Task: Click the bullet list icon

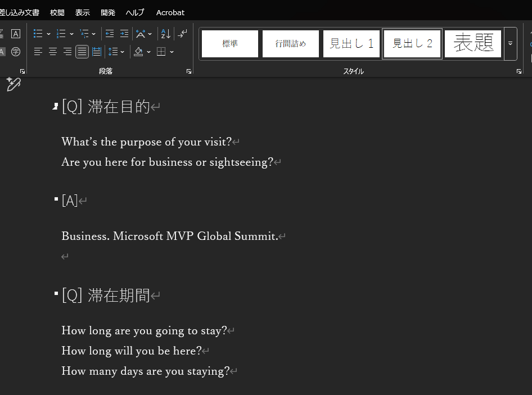Action: tap(38, 34)
